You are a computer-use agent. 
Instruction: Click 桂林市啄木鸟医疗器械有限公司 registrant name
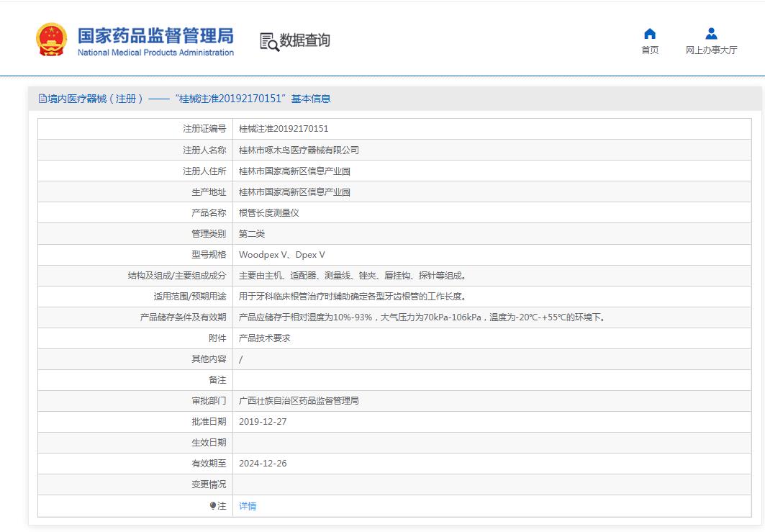click(299, 150)
